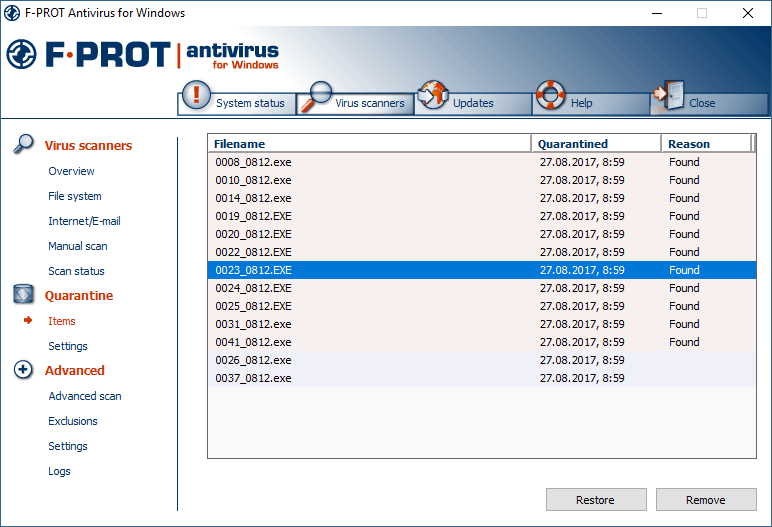This screenshot has height=527, width=772.
Task: Click the Advanced plus circle icon
Action: pyautogui.click(x=23, y=369)
